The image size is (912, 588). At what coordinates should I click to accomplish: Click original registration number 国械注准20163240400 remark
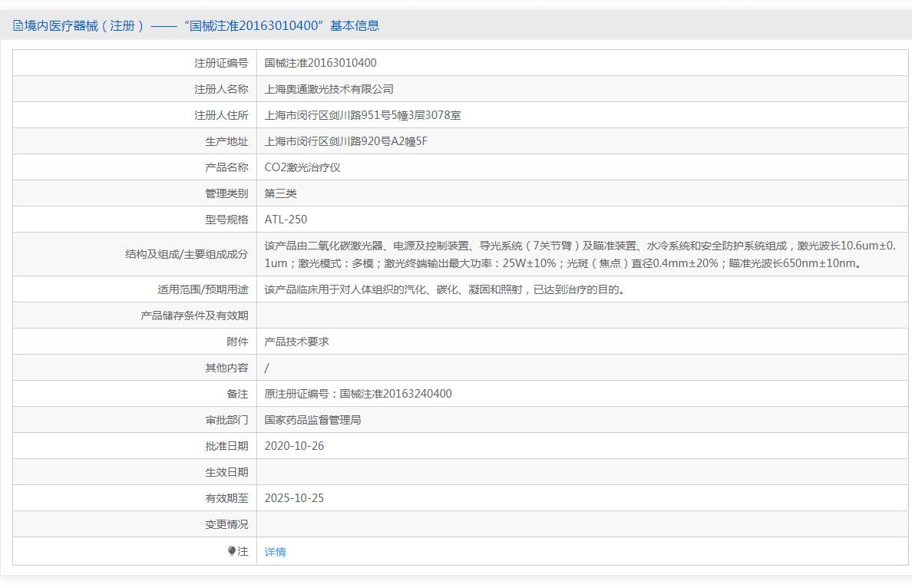click(x=358, y=394)
